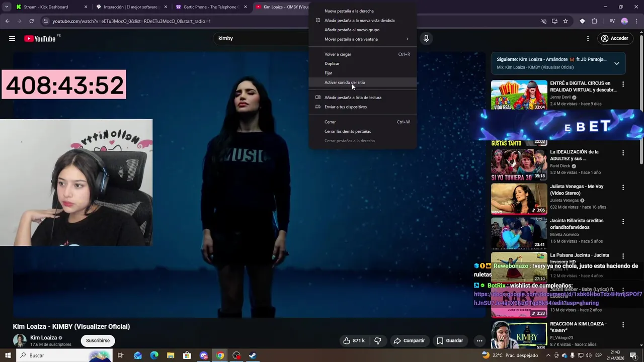Go to the YouTube home logo
This screenshot has height=362, width=644.
point(40,39)
